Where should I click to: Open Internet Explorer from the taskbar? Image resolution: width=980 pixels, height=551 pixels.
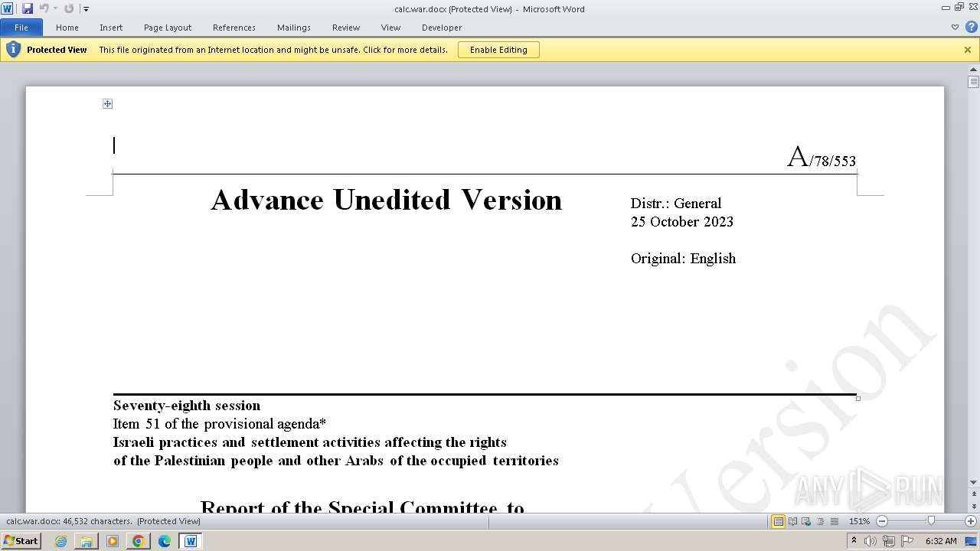click(61, 541)
